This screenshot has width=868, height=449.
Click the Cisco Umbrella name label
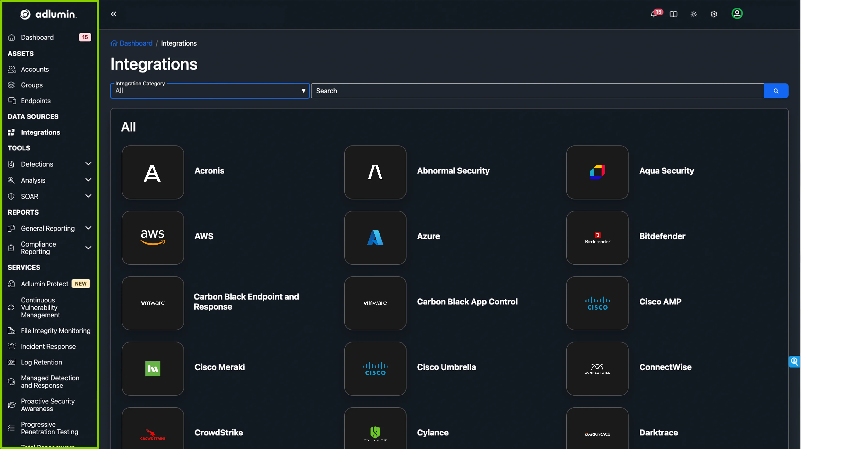coord(446,367)
